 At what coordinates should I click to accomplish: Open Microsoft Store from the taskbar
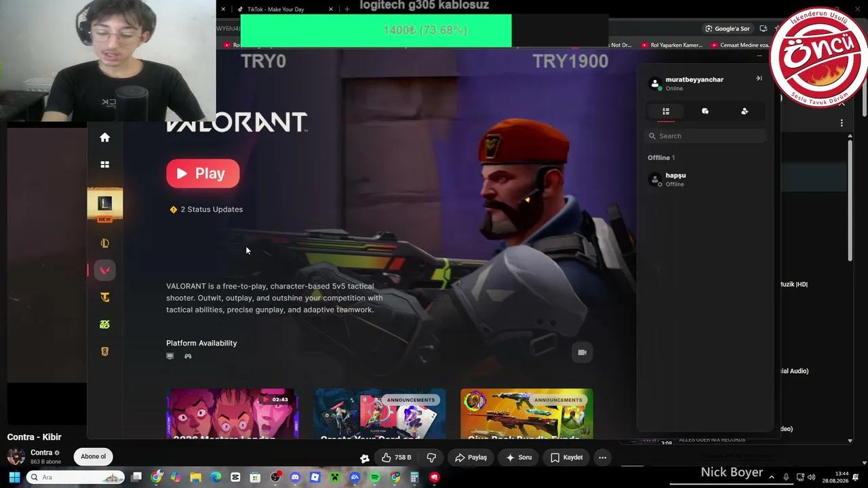[255, 477]
